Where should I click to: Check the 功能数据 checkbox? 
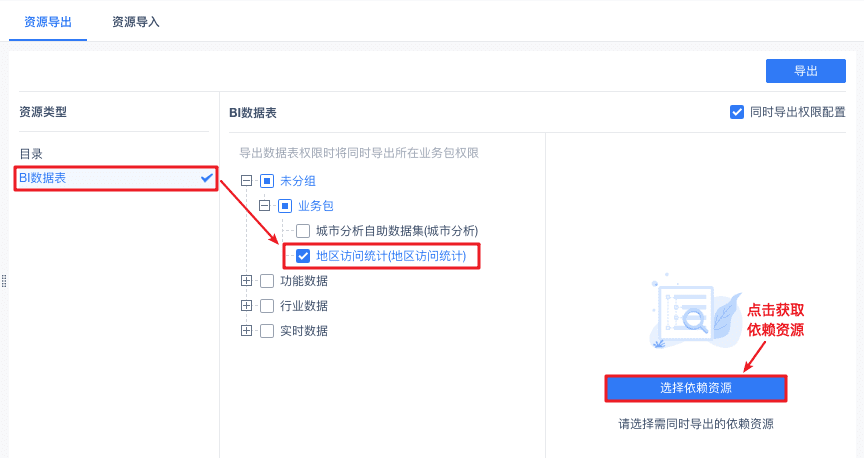[x=267, y=281]
